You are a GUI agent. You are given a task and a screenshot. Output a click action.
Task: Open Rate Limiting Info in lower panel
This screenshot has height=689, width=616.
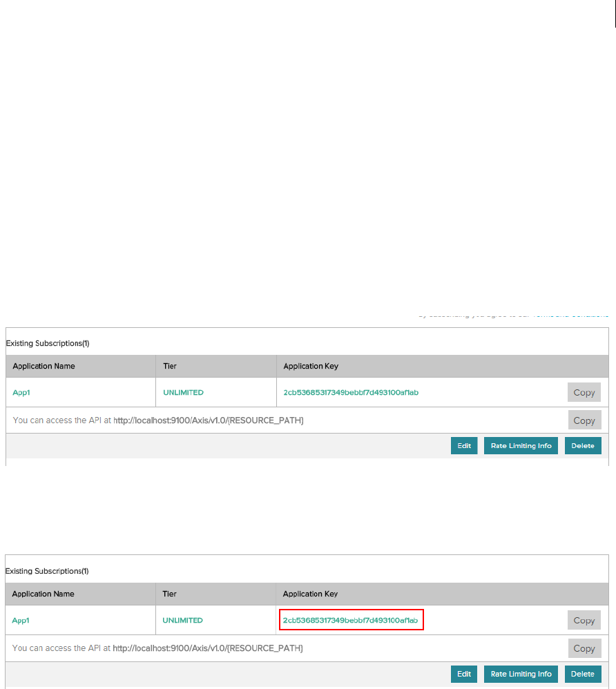point(521,674)
